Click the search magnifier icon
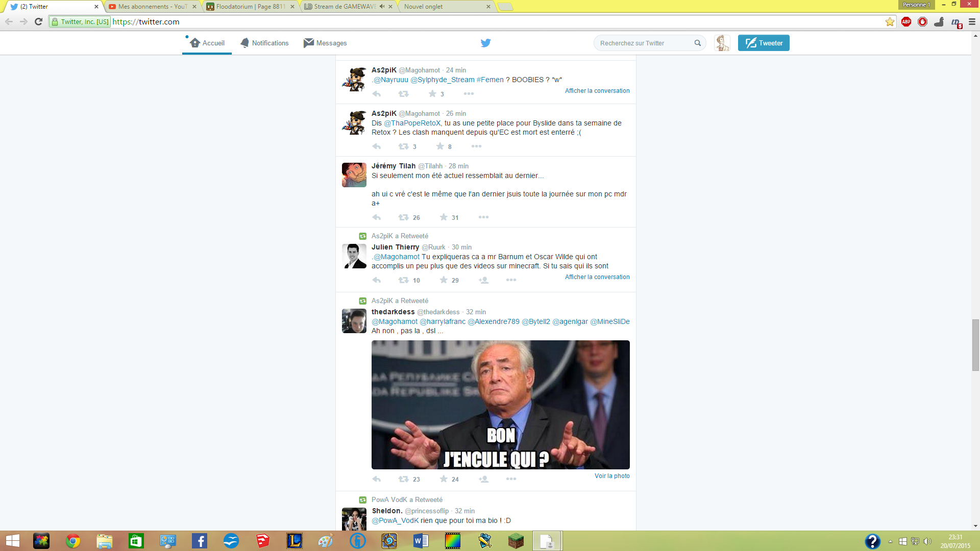The width and height of the screenshot is (980, 551). point(697,43)
